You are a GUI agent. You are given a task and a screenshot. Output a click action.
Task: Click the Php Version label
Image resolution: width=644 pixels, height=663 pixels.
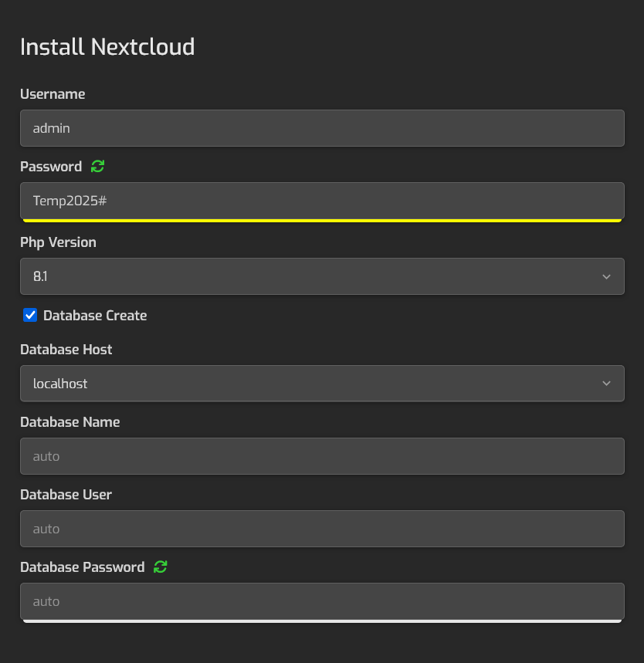pos(59,242)
